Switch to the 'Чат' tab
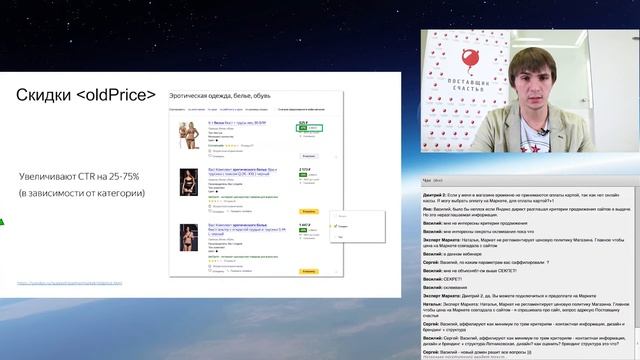 click(x=427, y=180)
